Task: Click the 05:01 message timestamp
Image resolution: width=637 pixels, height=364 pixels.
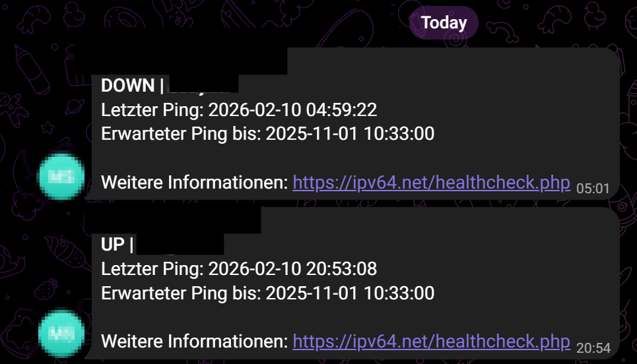Action: pyautogui.click(x=593, y=188)
